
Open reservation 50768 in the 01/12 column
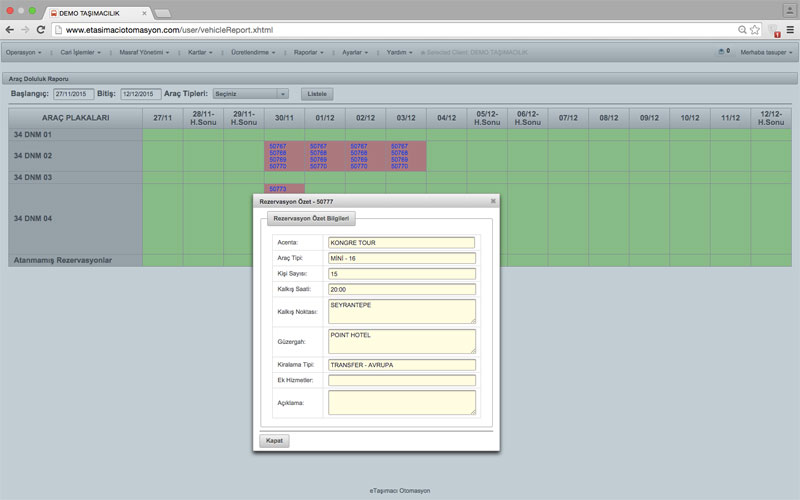tap(318, 153)
